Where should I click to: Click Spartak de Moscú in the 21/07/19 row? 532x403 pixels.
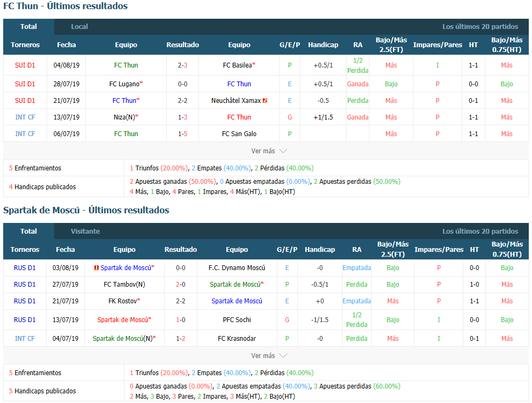(x=237, y=301)
